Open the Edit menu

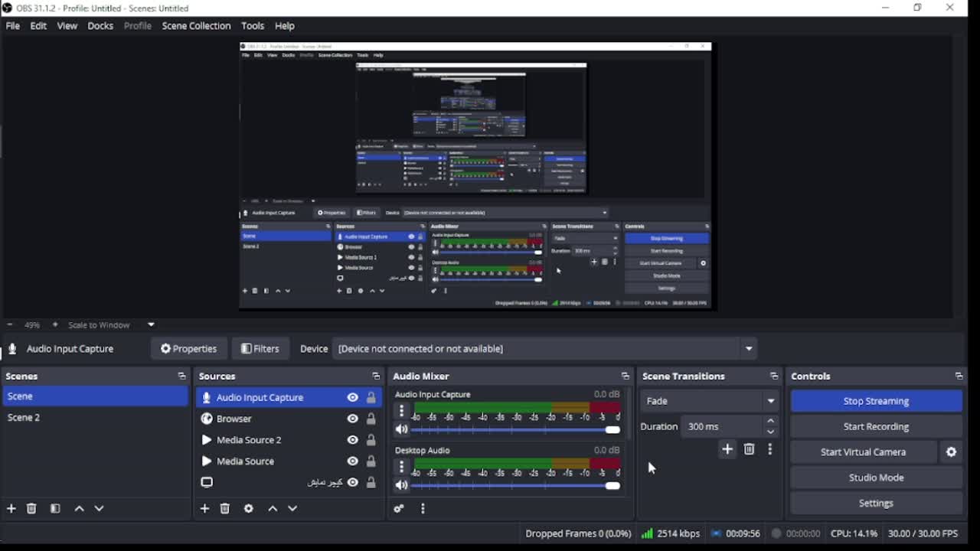pos(38,26)
